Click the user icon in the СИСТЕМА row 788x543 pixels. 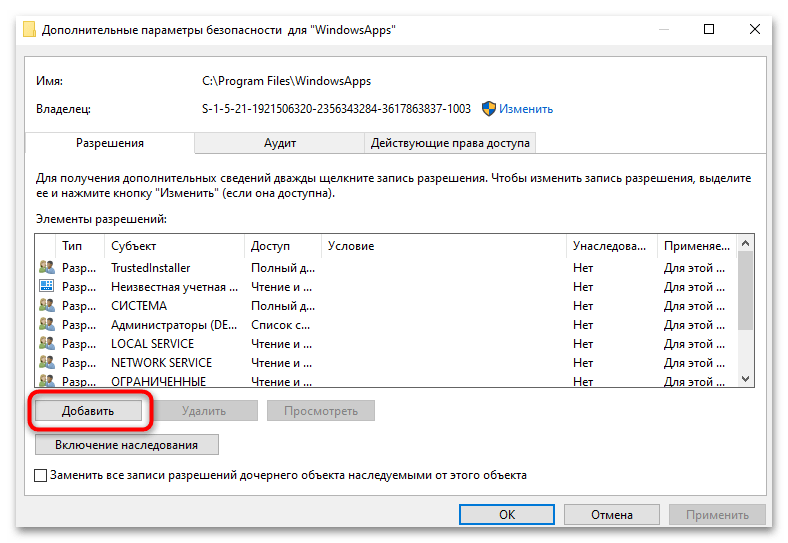[x=47, y=305]
